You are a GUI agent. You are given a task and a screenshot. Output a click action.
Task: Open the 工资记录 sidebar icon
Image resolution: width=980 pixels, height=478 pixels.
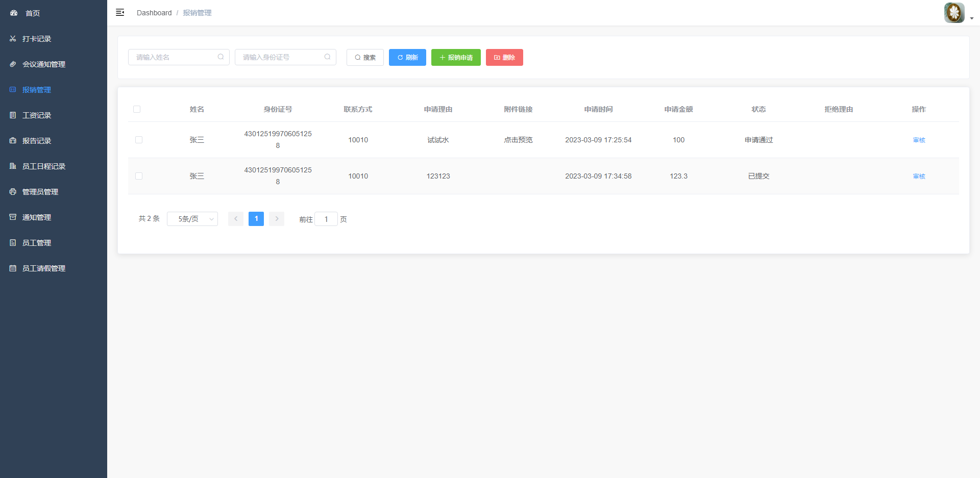point(12,115)
